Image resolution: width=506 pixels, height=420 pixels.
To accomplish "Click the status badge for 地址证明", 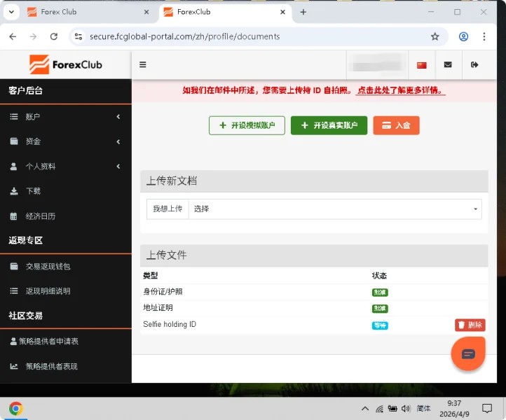I will point(380,309).
